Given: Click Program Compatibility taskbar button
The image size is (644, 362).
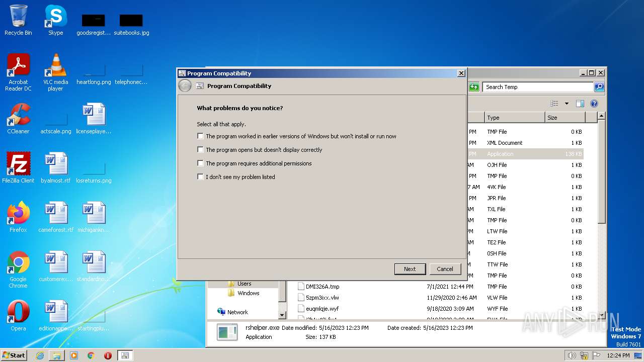Looking at the screenshot, I should coord(125,355).
